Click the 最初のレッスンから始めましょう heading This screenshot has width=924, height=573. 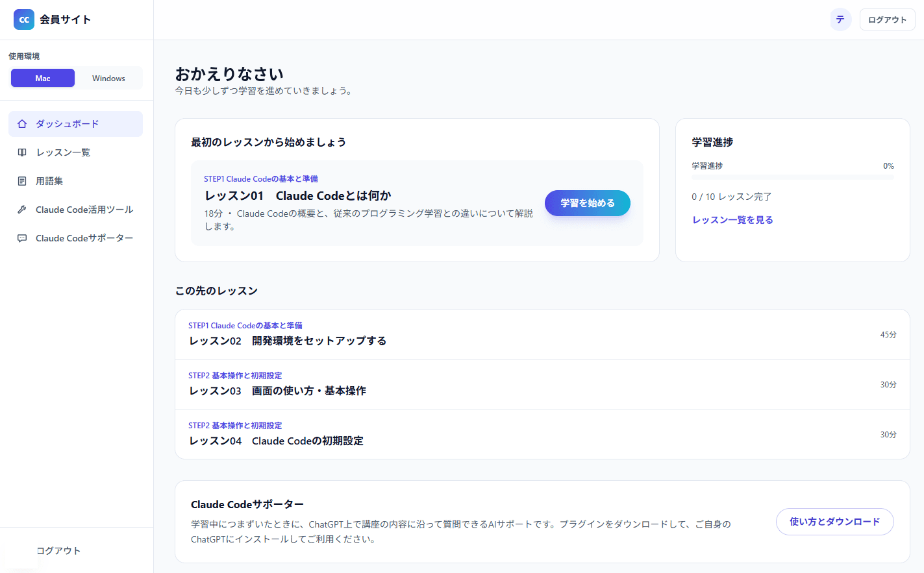[268, 142]
